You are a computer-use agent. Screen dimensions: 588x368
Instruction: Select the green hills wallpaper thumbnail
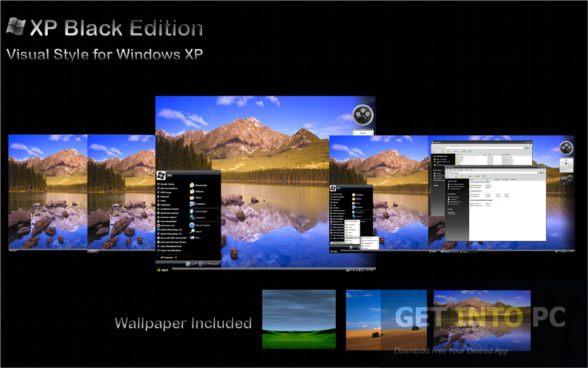pos(299,319)
